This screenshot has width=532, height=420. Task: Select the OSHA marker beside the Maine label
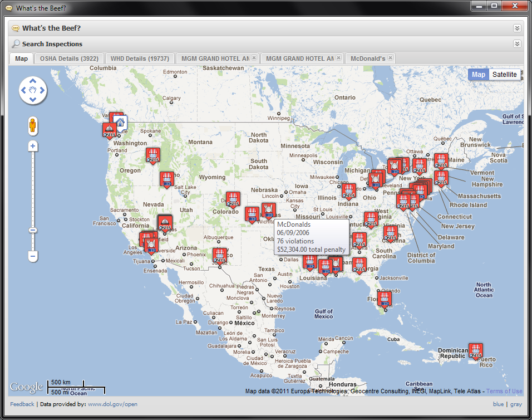441,162
